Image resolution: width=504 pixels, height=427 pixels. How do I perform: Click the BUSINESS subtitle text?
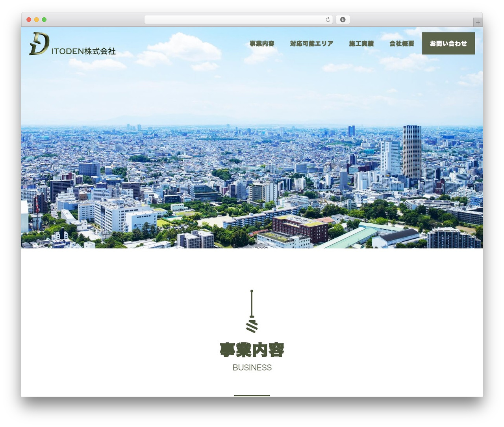[252, 368]
